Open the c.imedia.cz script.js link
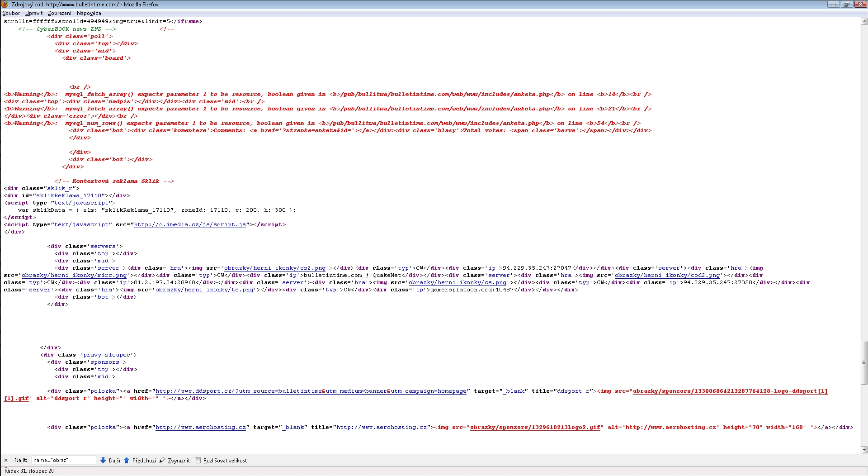The image size is (868, 476). (190, 224)
